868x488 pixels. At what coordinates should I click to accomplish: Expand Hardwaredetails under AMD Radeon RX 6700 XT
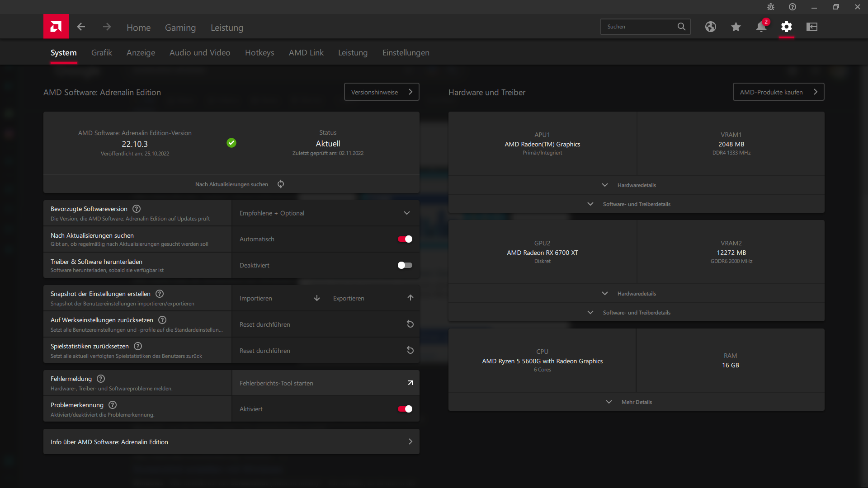click(636, 294)
